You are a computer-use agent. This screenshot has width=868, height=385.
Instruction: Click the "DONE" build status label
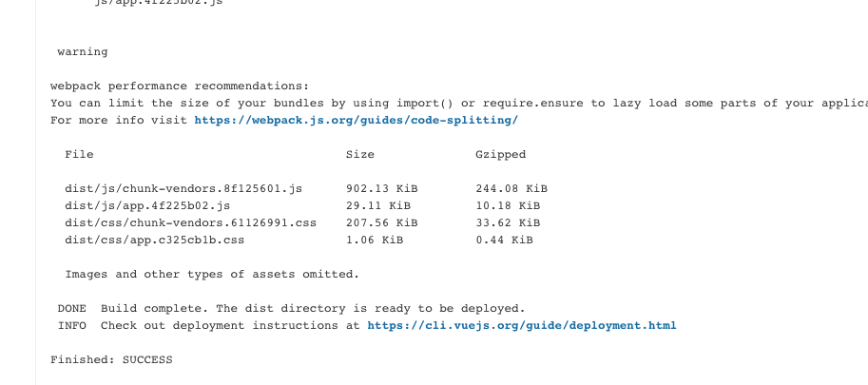pos(72,309)
